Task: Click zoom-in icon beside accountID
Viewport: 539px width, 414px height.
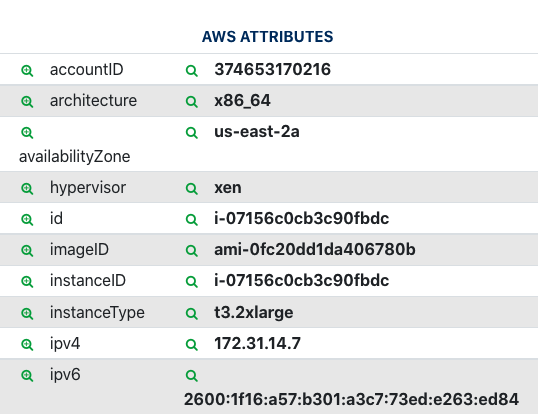Action: [x=27, y=70]
